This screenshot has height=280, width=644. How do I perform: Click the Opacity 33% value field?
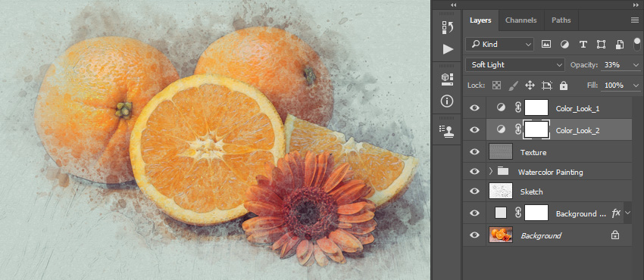(x=615, y=65)
